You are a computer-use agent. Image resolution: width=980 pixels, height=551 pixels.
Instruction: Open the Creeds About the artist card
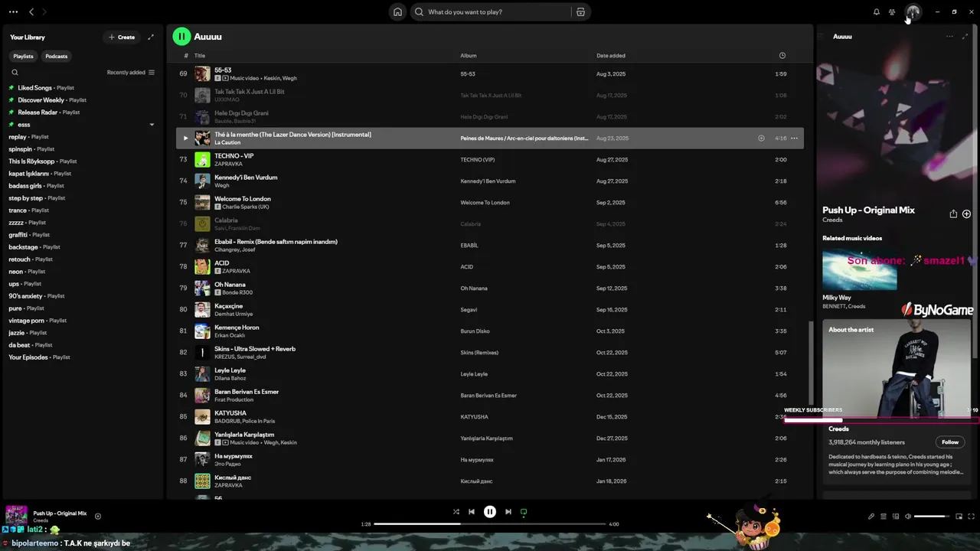point(896,401)
